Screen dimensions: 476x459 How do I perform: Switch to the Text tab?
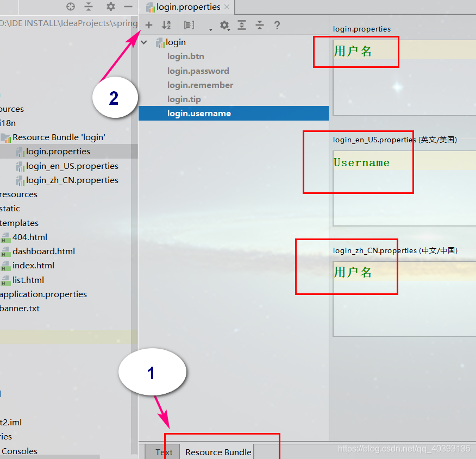164,452
